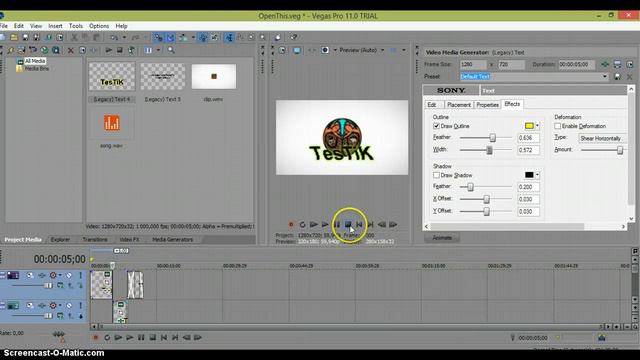Open Project Video Properties icon in preview
This screenshot has height=360, width=640.
282,50
